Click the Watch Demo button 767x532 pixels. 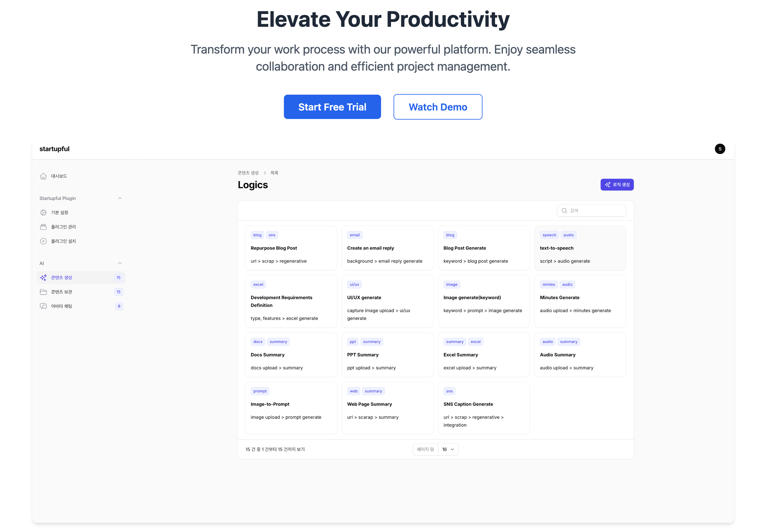[x=438, y=107]
